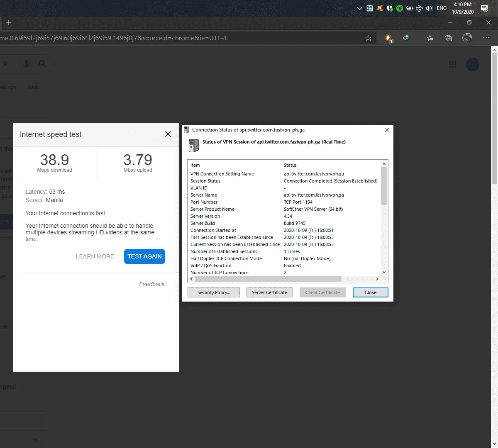
Task: Click the Close button in VPN dialog
Action: pos(371,292)
